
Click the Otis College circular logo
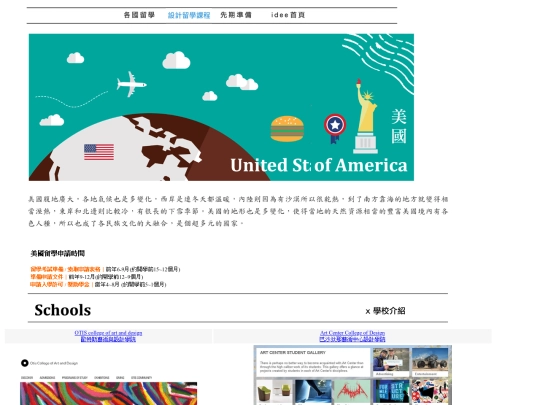click(24, 363)
